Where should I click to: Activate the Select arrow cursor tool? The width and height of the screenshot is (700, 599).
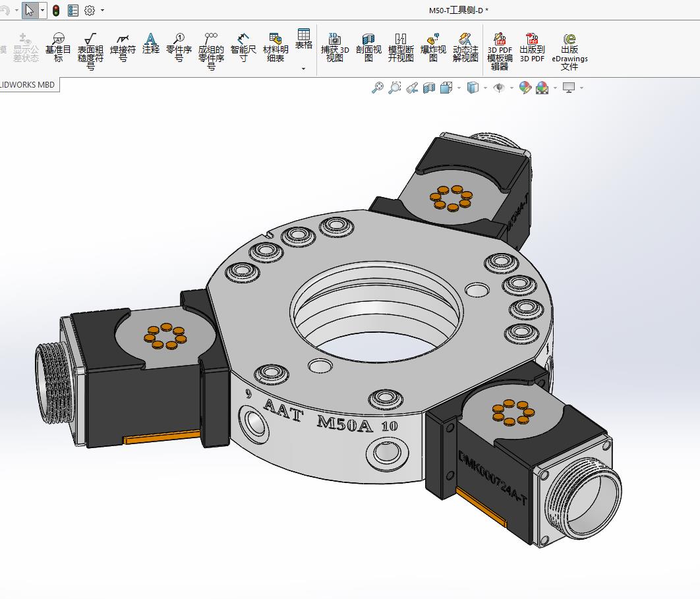click(x=30, y=10)
